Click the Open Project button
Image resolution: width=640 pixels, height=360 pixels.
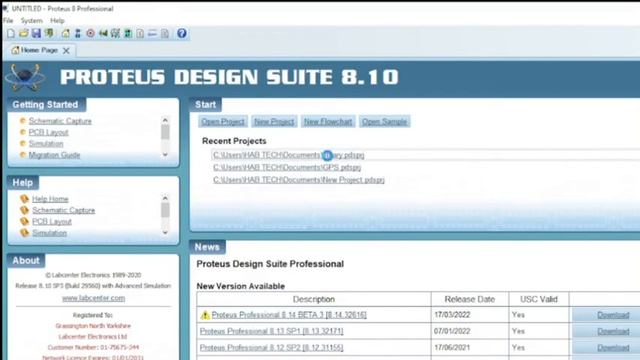pos(223,122)
